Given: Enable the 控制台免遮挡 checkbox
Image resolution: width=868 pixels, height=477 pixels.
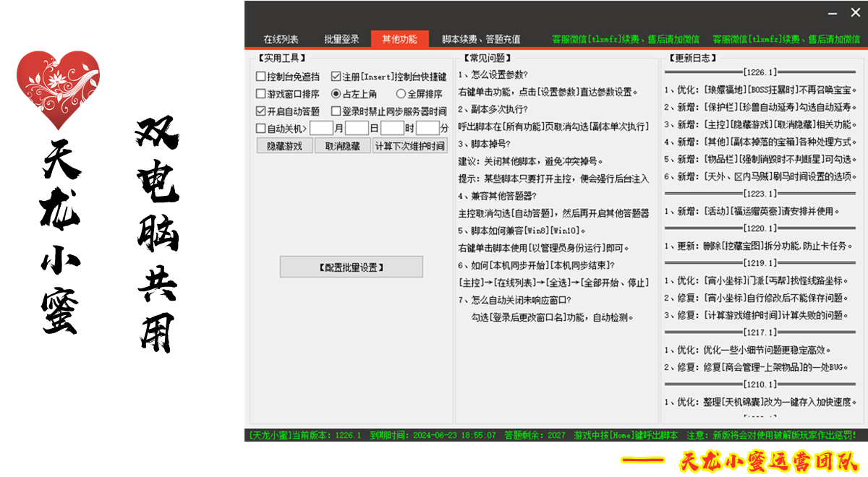Looking at the screenshot, I should click(x=261, y=77).
